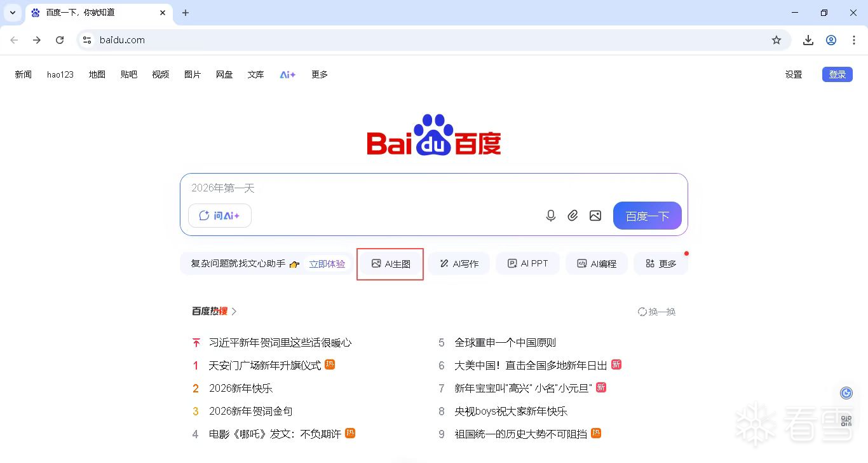
Task: Open the AI编程 tool
Action: pos(596,264)
